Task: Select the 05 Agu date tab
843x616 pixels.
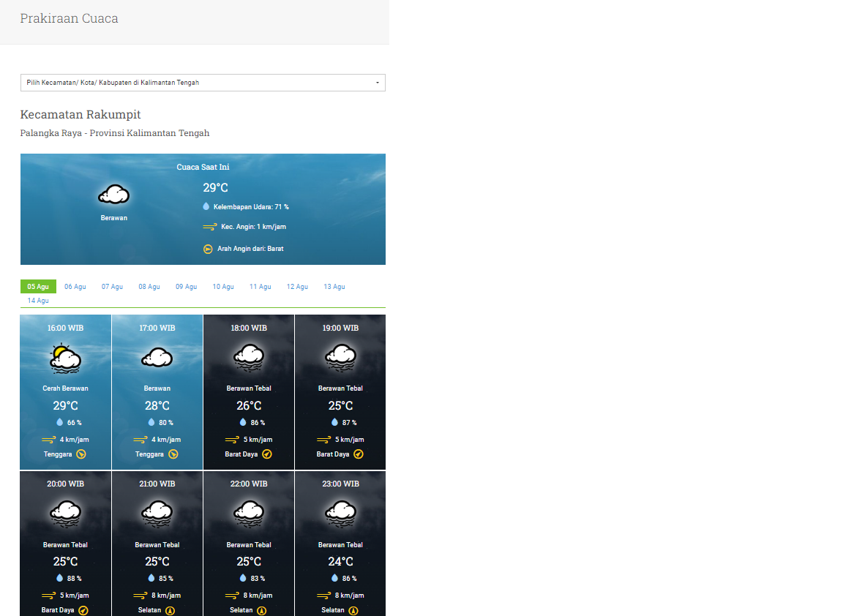Action: coord(38,287)
